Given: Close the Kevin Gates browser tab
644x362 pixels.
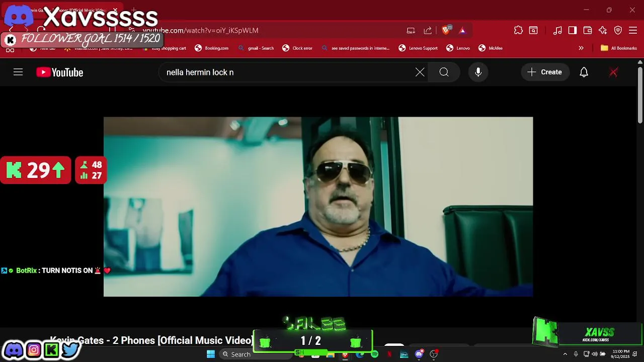Looking at the screenshot, I should coord(115,10).
